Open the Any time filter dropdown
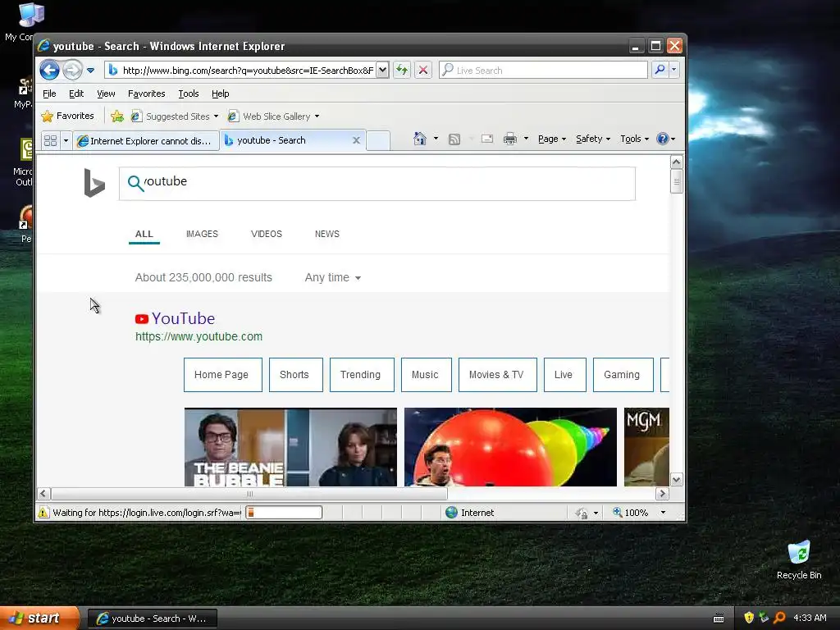 pyautogui.click(x=333, y=277)
